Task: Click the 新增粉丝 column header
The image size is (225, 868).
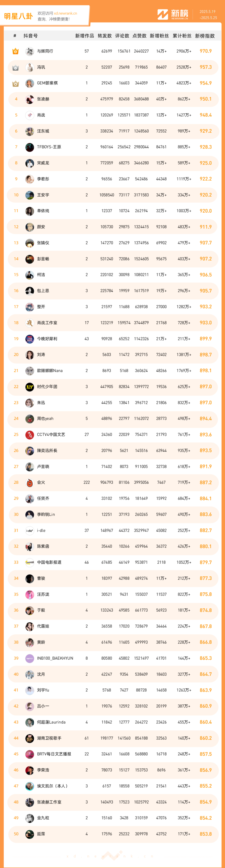Action: (x=159, y=36)
